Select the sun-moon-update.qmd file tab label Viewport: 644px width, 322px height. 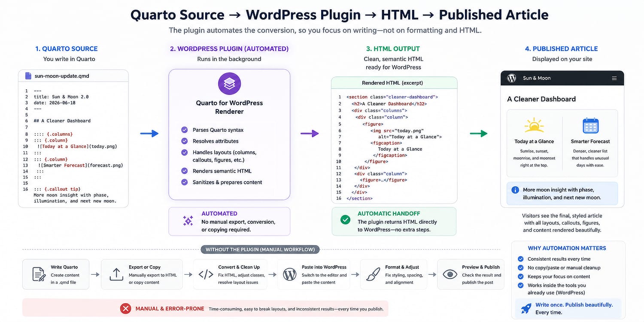click(62, 76)
